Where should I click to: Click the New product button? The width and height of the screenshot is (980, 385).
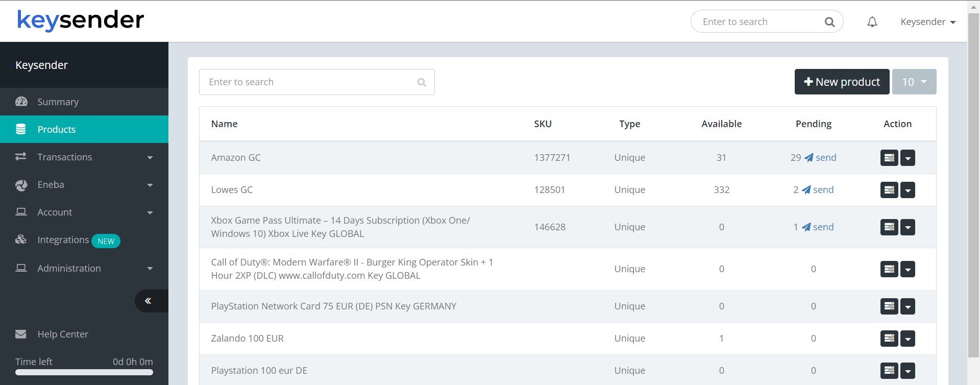point(842,82)
